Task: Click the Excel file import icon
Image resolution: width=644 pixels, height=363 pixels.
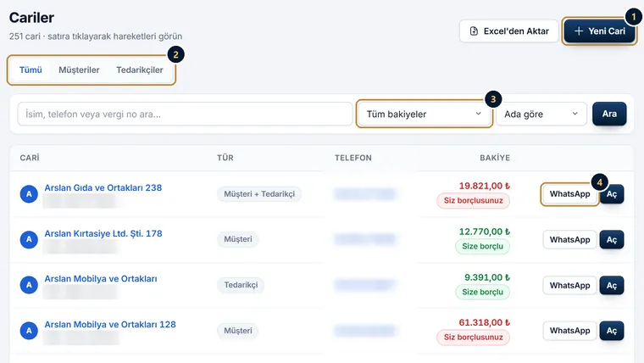Action: tap(474, 31)
